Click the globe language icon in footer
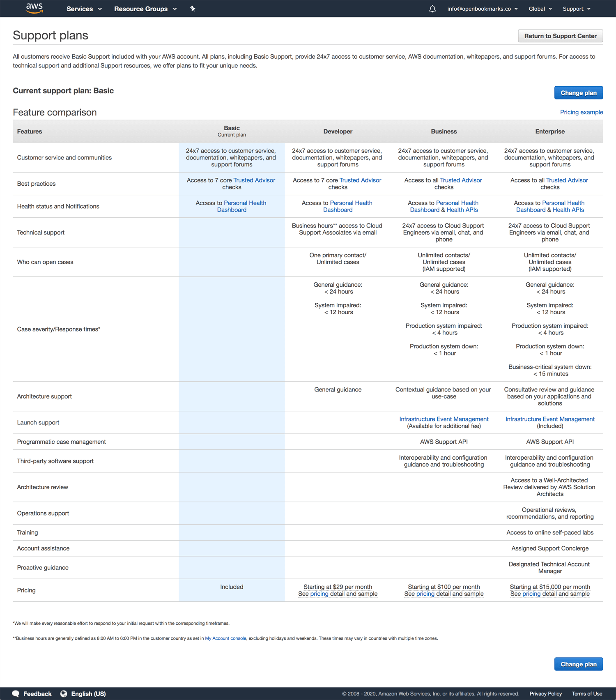This screenshot has width=616, height=700. coord(64,693)
